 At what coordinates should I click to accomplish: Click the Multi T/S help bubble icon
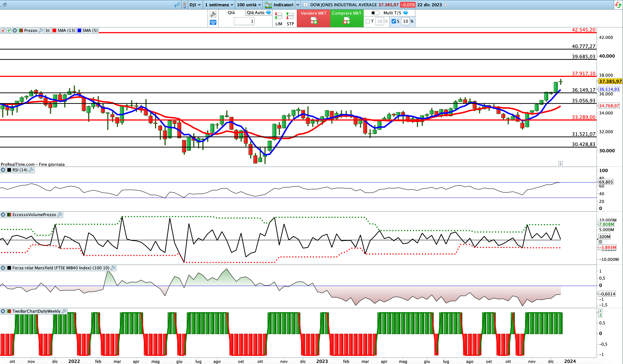(405, 13)
